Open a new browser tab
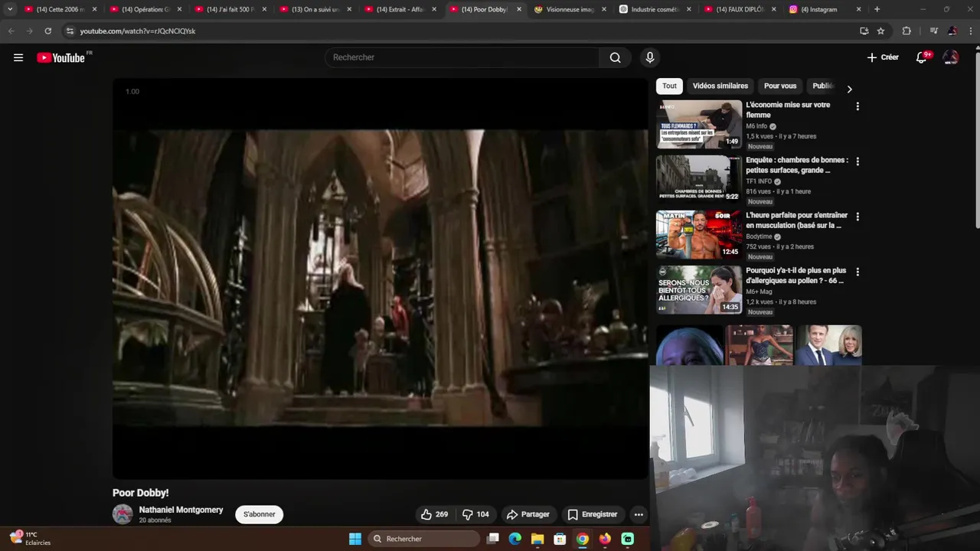Image resolution: width=980 pixels, height=551 pixels. [877, 9]
